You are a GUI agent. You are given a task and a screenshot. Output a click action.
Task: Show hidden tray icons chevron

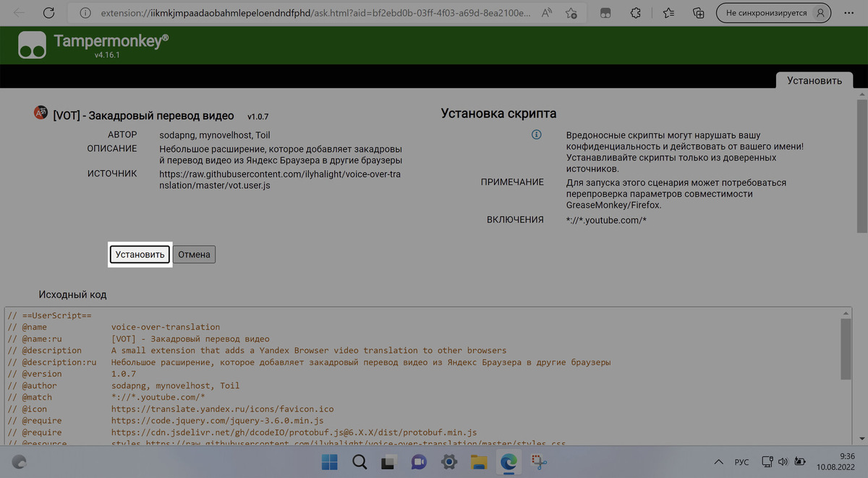718,461
